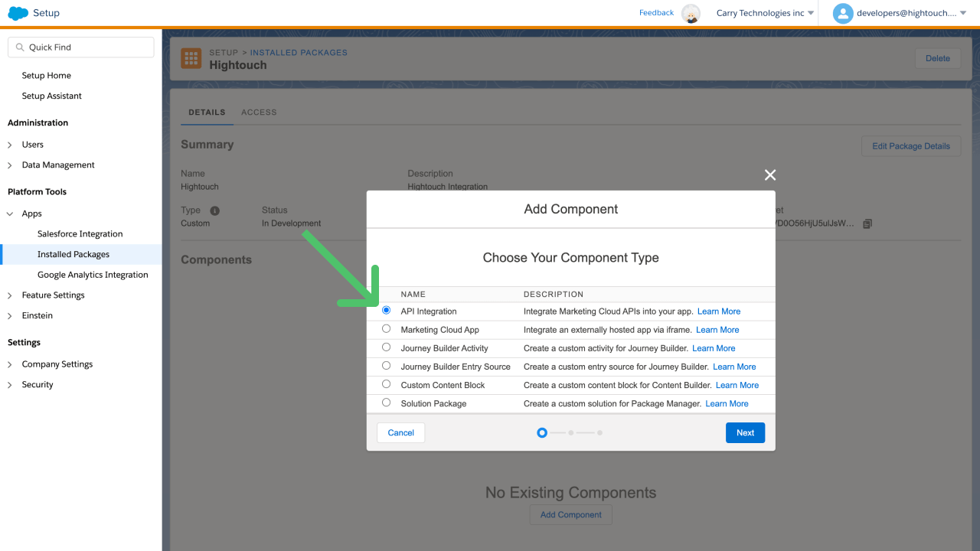Open Learn More for Solution Package
The image size is (980, 551).
coord(727,403)
